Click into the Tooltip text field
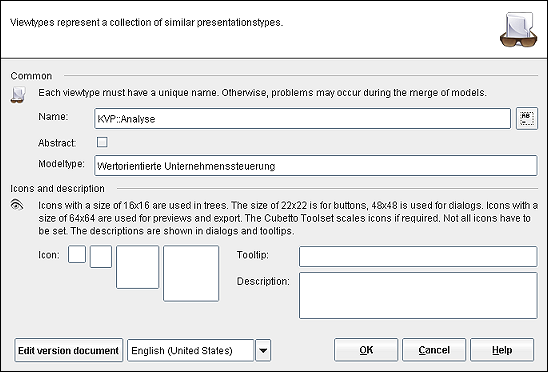 418,256
